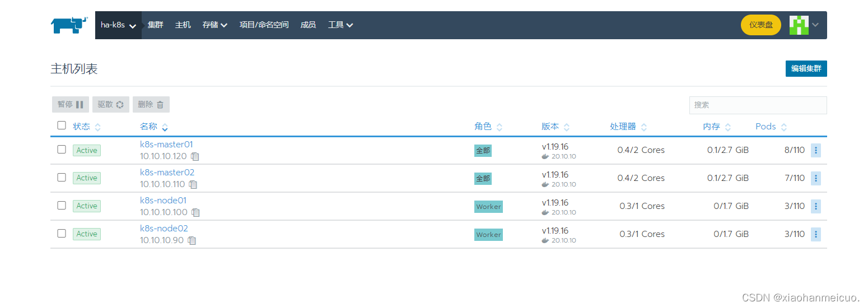This screenshot has height=307, width=868.
Task: Expand the 工具 menu
Action: click(x=340, y=25)
